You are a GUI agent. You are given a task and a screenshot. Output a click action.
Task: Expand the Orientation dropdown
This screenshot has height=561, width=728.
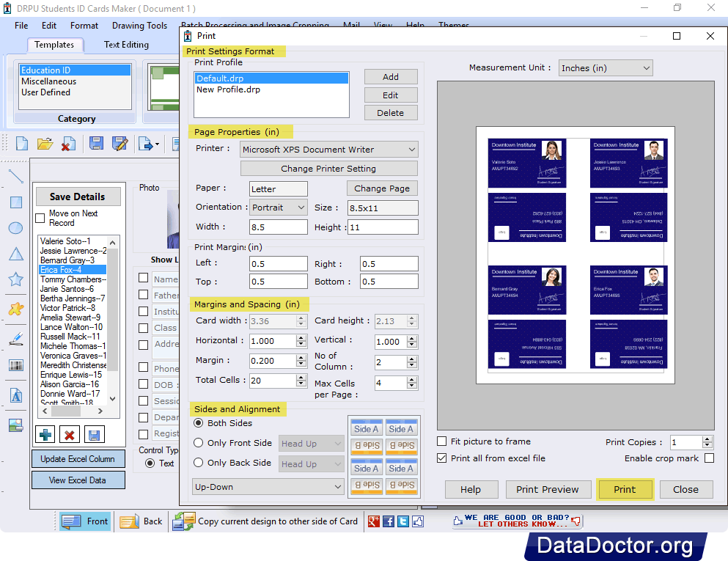click(x=279, y=208)
